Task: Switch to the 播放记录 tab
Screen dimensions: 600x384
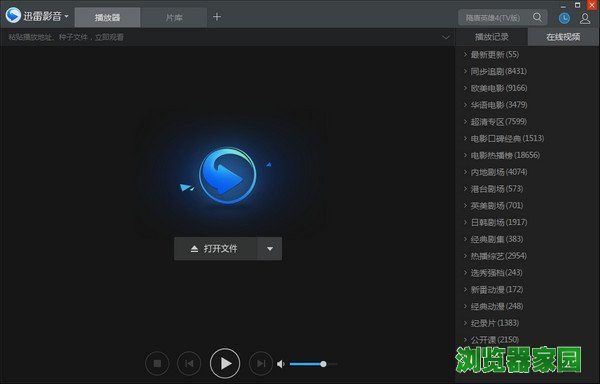Action: tap(492, 37)
